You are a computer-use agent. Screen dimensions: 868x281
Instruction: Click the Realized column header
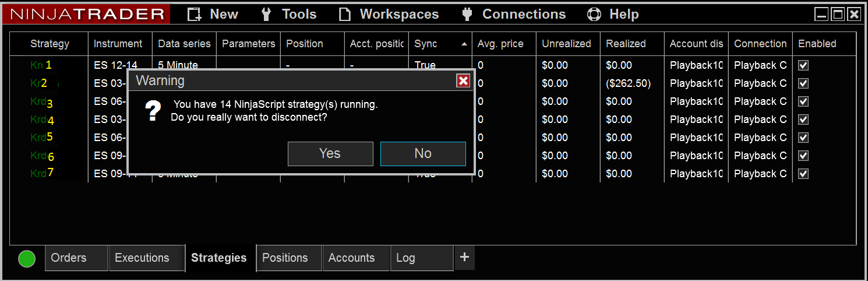click(x=626, y=44)
